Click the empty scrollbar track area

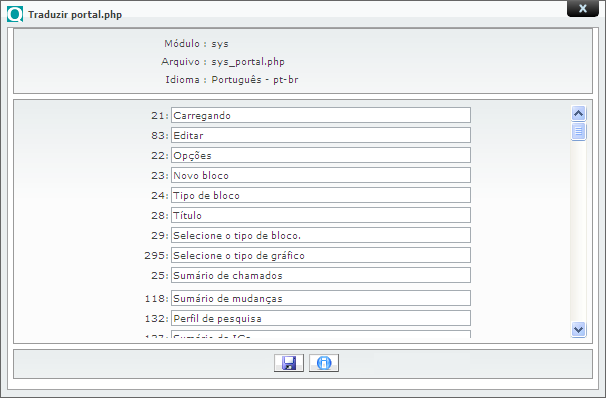[x=578, y=231]
